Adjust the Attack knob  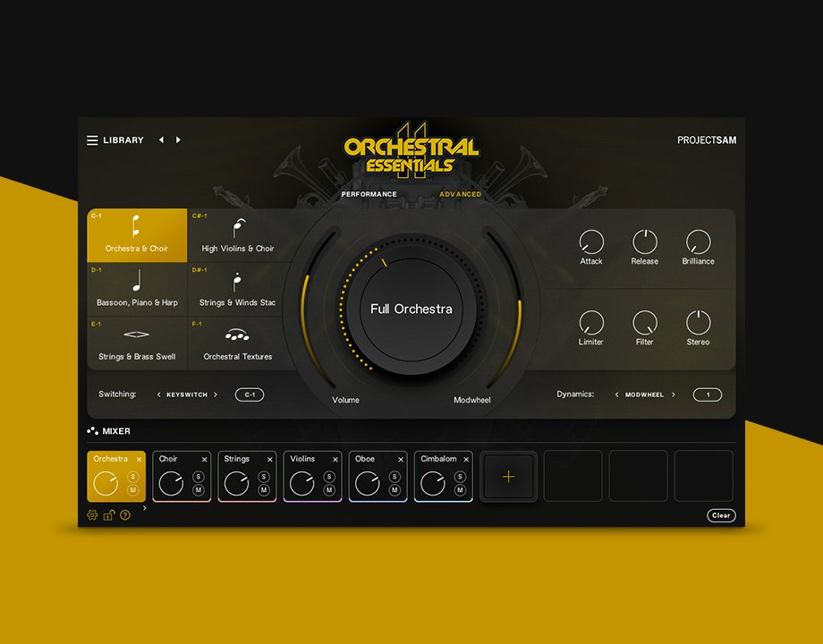coord(591,242)
